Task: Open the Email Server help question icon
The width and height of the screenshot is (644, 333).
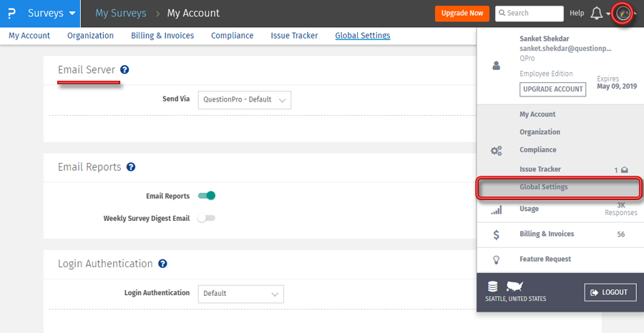Action: [125, 70]
